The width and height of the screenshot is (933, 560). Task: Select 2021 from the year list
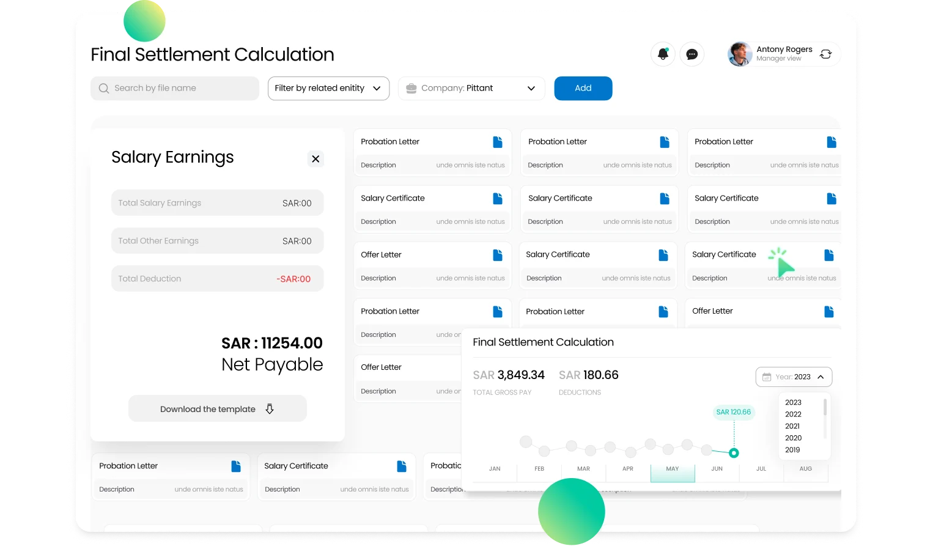(x=792, y=426)
